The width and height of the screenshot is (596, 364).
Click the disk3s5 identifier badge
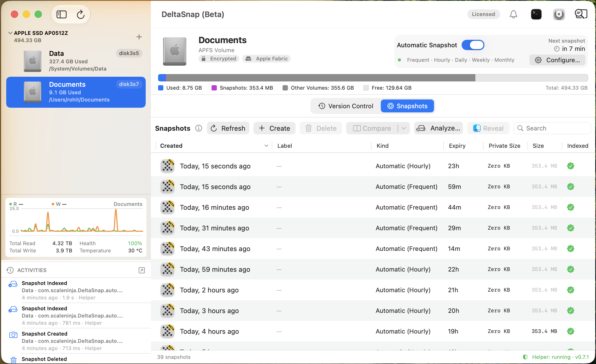point(129,53)
